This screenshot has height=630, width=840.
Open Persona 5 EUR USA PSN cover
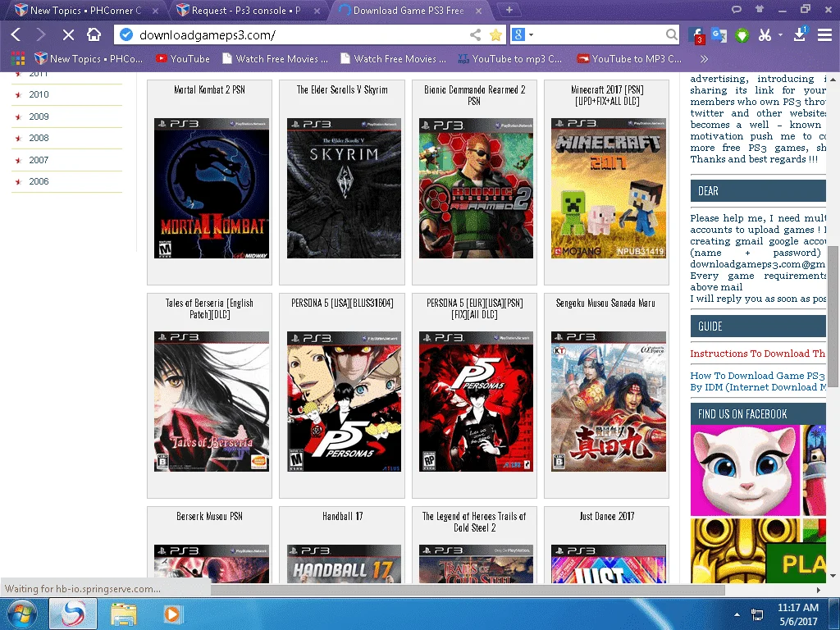click(x=477, y=401)
